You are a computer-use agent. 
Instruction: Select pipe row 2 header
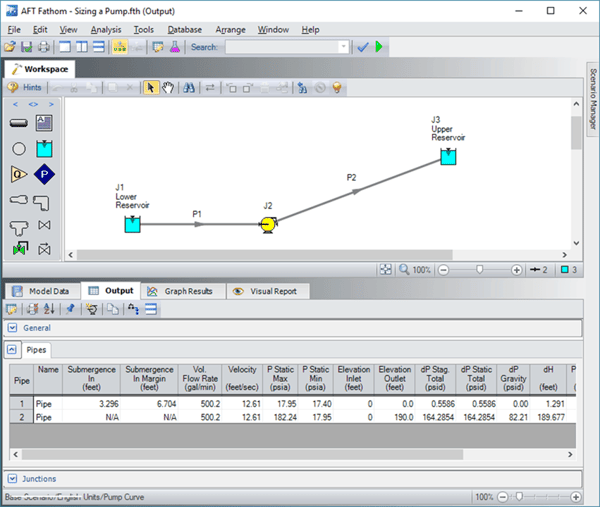[x=22, y=417]
